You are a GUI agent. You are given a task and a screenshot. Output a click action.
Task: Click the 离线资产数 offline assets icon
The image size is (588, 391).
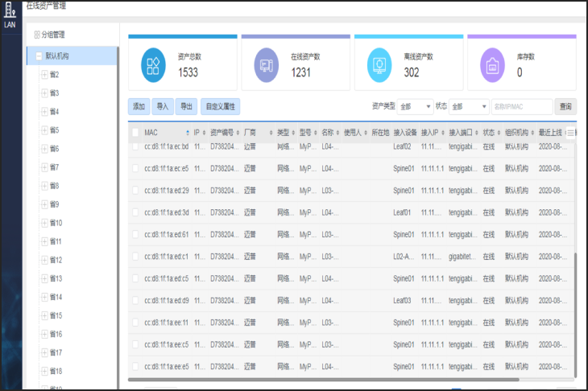coord(378,66)
